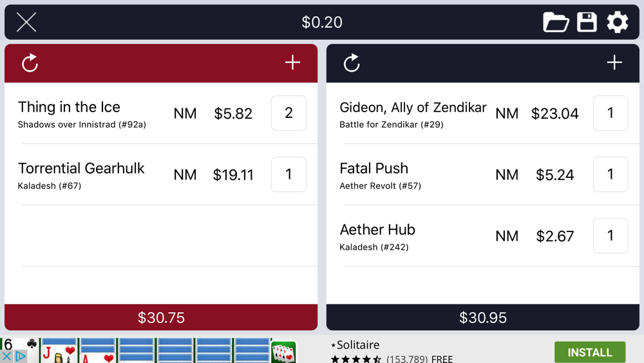Edit Aether Hub quantity box
Viewport: 644px width, 363px height.
coord(611,235)
